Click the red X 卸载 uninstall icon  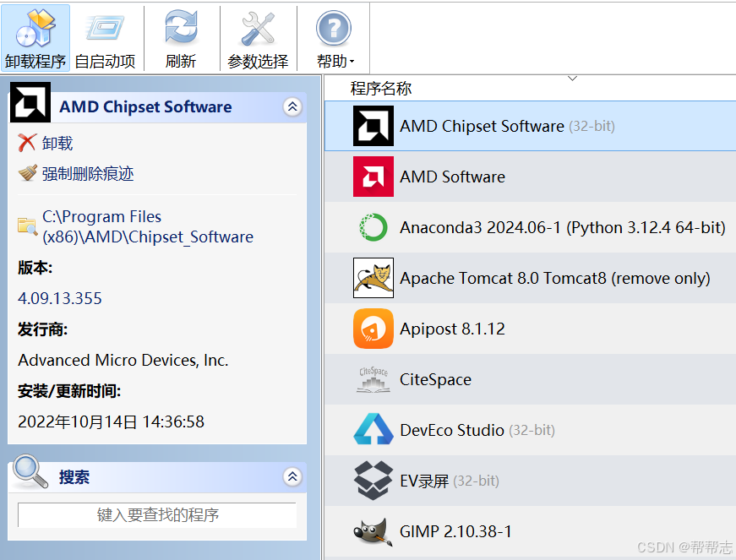click(x=27, y=143)
